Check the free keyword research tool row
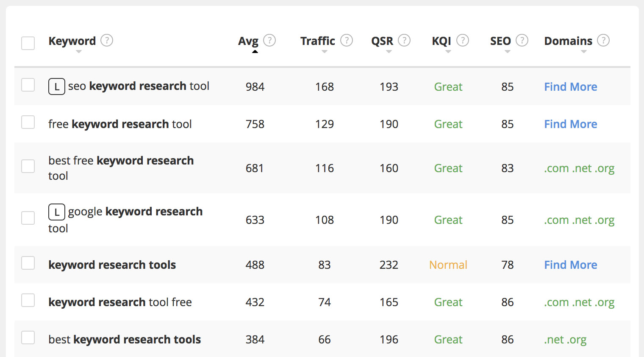644x357 pixels. click(x=28, y=122)
